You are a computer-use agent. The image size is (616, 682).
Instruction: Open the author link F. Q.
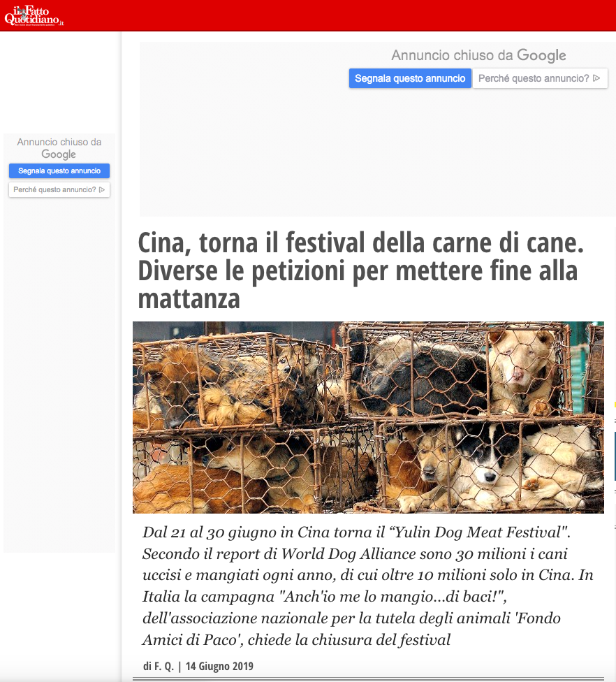(x=163, y=666)
